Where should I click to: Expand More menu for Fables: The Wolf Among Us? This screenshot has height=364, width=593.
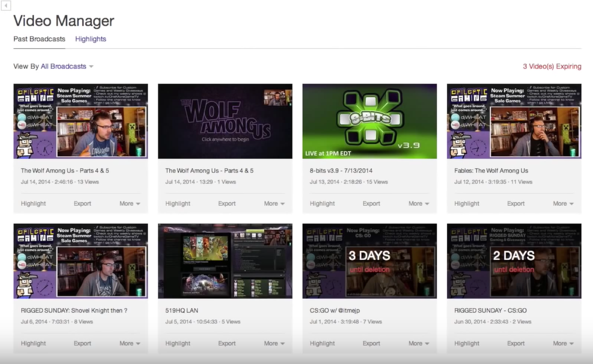pos(563,204)
